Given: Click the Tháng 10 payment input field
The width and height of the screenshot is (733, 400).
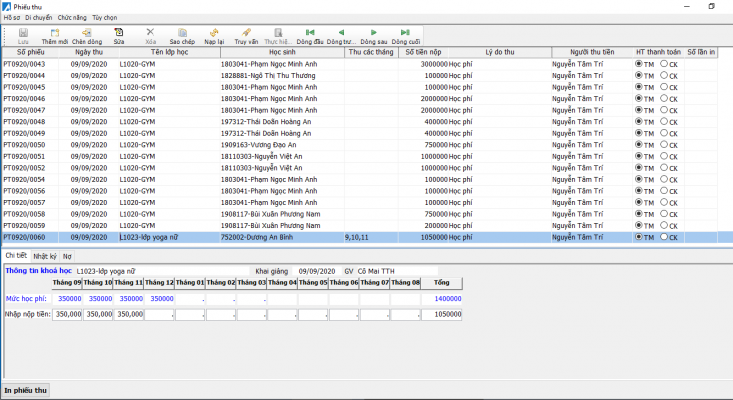Looking at the screenshot, I should pos(98,314).
